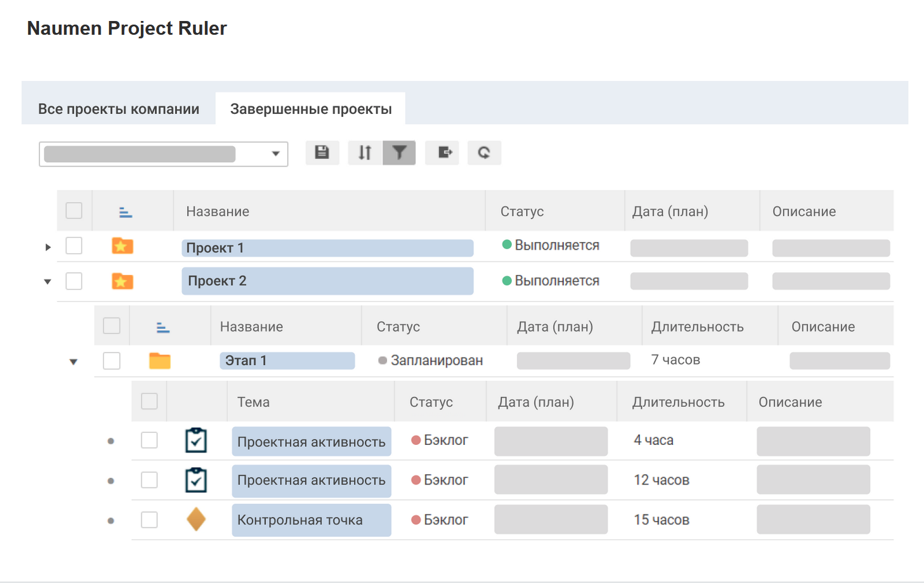Image resolution: width=924 pixels, height=584 pixels.
Task: Click the Описание header of the projects table
Action: tap(804, 211)
